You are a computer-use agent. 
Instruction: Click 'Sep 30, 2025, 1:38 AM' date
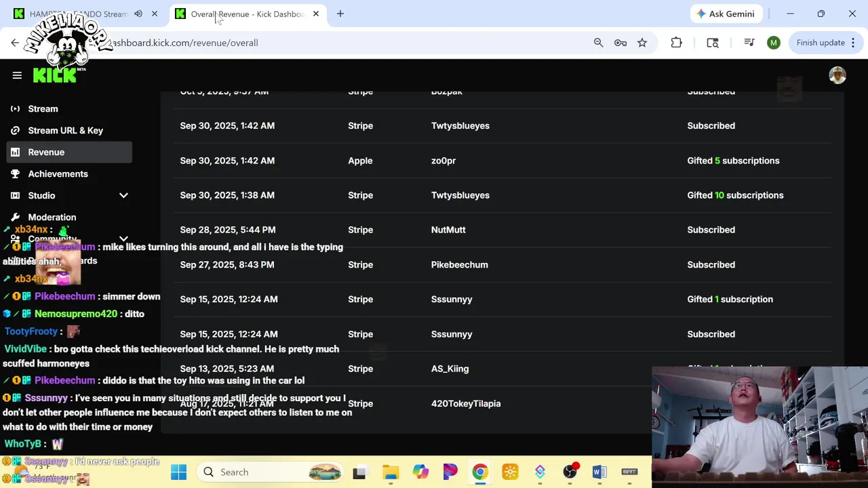[x=227, y=195]
